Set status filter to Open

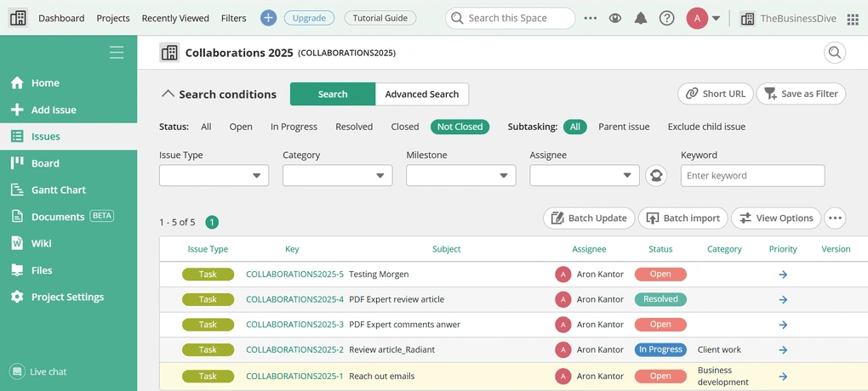241,127
